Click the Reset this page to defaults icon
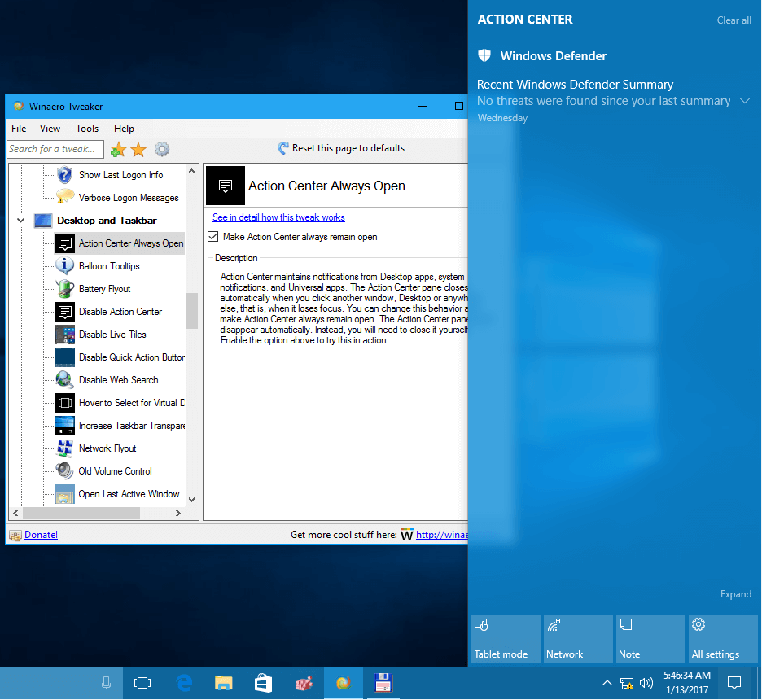 (282, 148)
